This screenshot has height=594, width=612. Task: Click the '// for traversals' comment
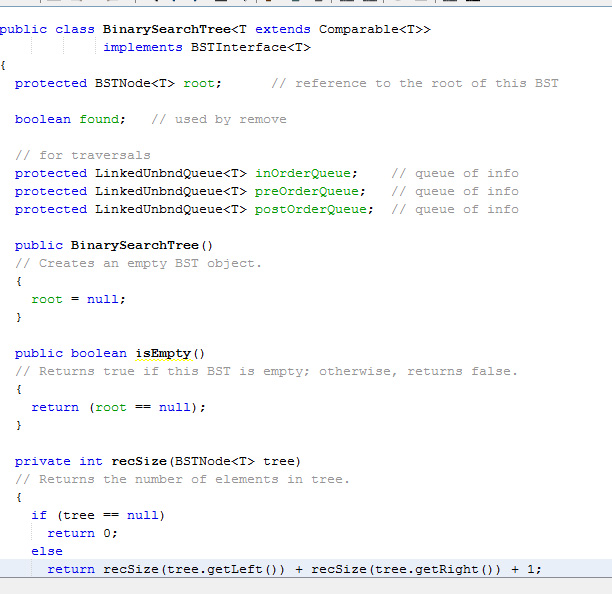(x=83, y=155)
